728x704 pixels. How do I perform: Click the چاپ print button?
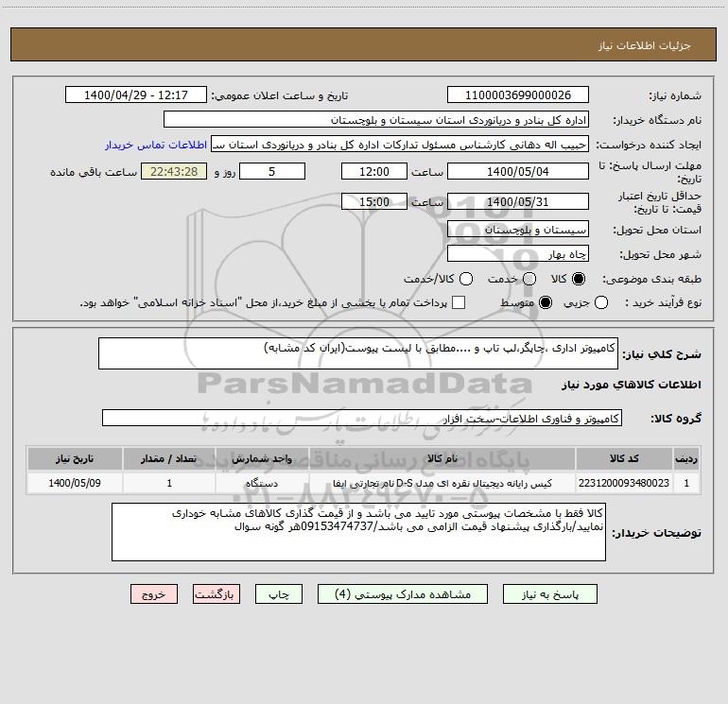click(x=279, y=594)
